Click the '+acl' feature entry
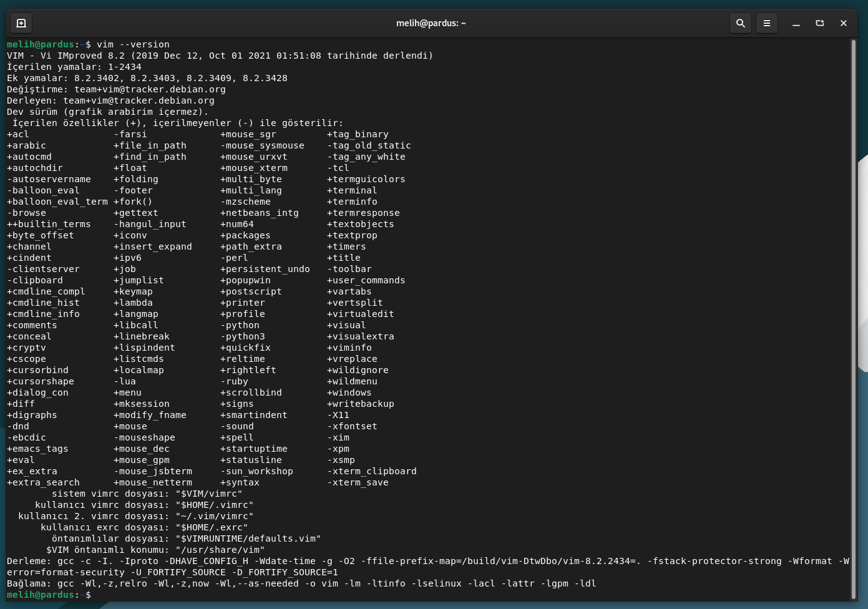This screenshot has width=868, height=609. [x=18, y=134]
